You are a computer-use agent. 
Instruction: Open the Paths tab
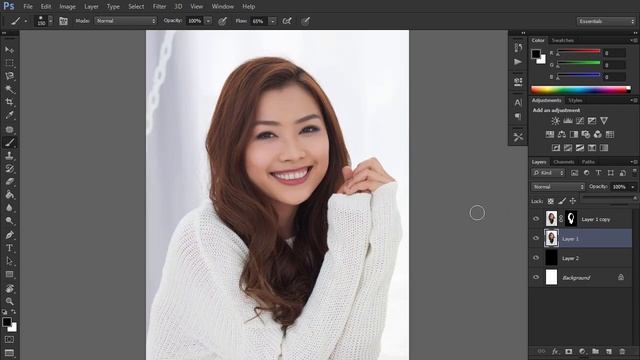[588, 162]
